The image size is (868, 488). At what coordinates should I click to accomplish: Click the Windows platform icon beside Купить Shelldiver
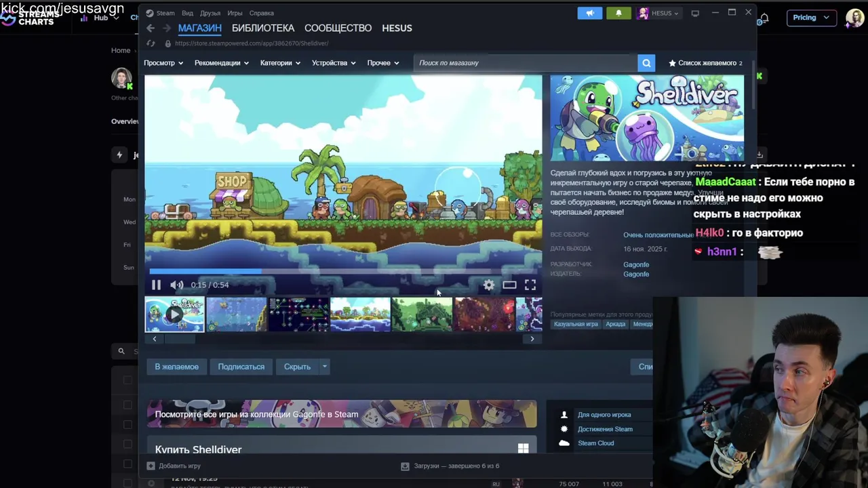(523, 448)
